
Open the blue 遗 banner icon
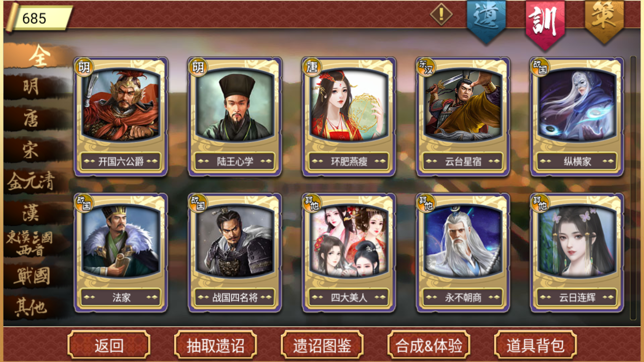point(486,20)
